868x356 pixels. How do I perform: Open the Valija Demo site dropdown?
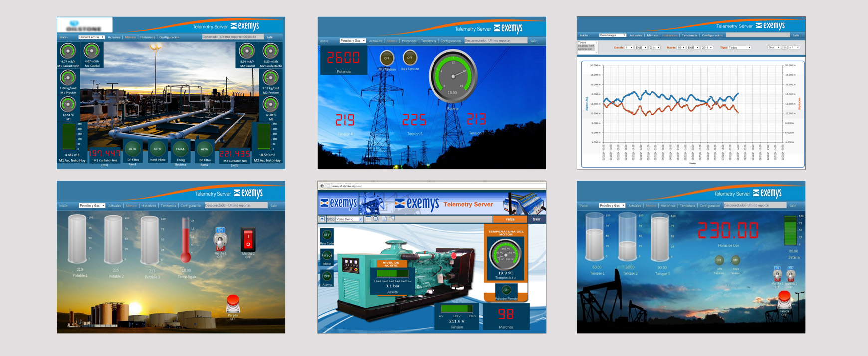pyautogui.click(x=349, y=219)
